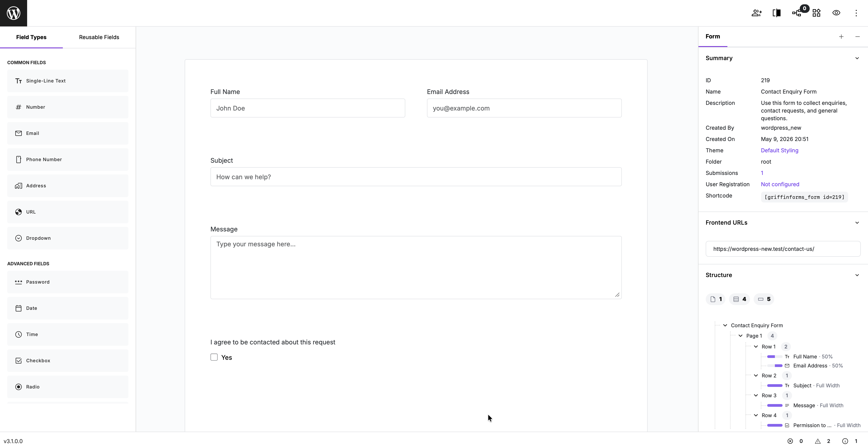The height and width of the screenshot is (447, 868).
Task: Add a Checkbox field type
Action: point(68,361)
